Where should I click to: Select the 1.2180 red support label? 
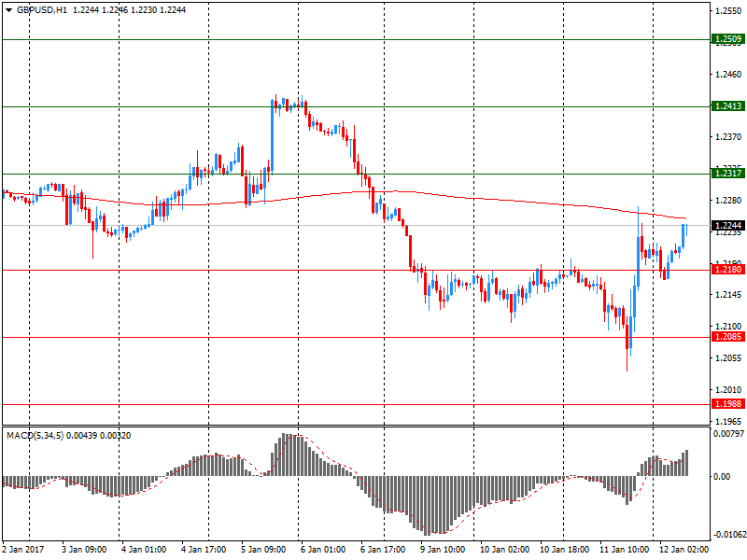(x=728, y=270)
